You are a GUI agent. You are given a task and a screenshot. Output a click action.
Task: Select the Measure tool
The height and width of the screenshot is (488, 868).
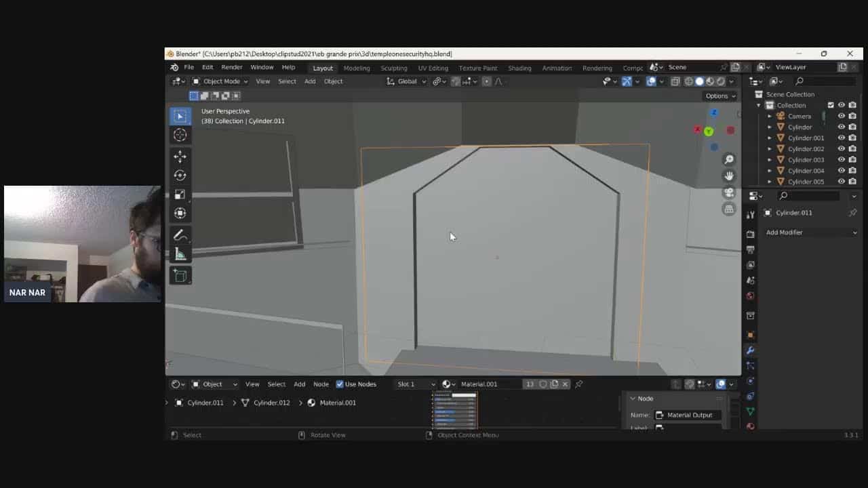click(180, 255)
